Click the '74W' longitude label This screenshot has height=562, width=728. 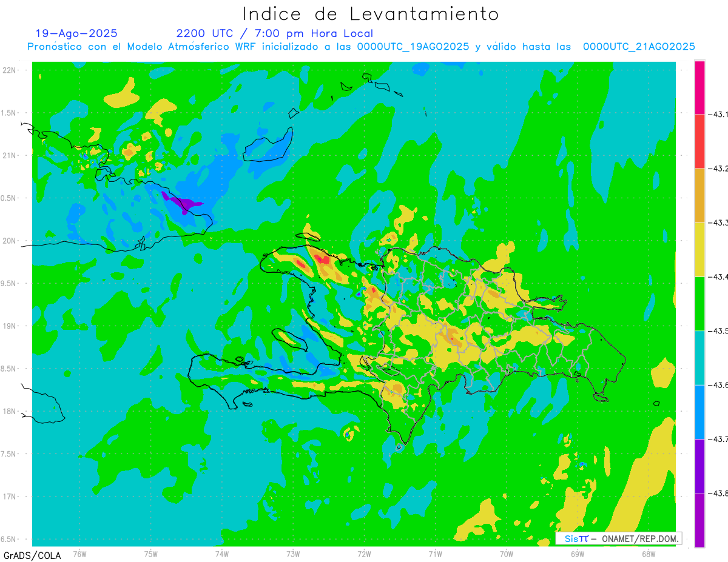pyautogui.click(x=221, y=554)
